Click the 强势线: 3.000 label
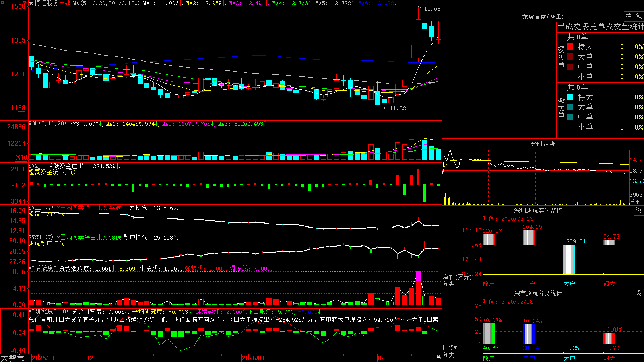Viewport: 644px width, 362px height. pos(205,269)
